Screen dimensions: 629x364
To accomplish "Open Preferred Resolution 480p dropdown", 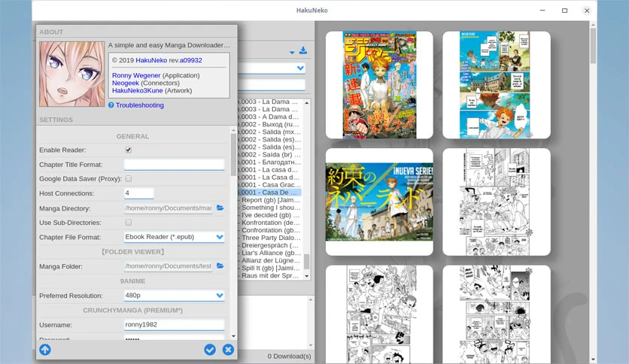I will (x=174, y=296).
